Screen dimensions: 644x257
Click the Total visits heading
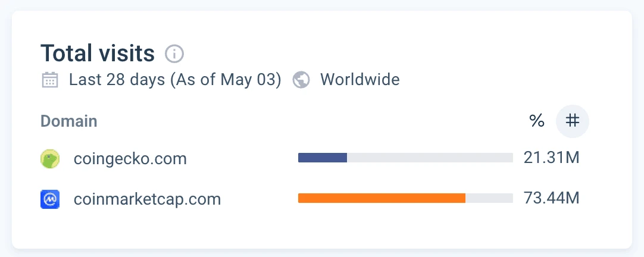point(98,54)
